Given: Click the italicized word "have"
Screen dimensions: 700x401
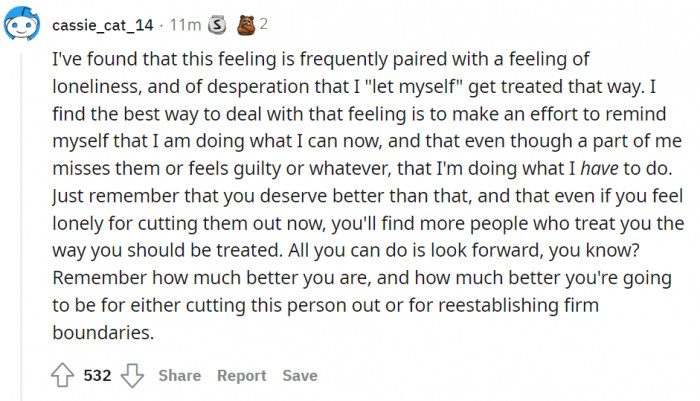Looking at the screenshot, I should point(599,168).
